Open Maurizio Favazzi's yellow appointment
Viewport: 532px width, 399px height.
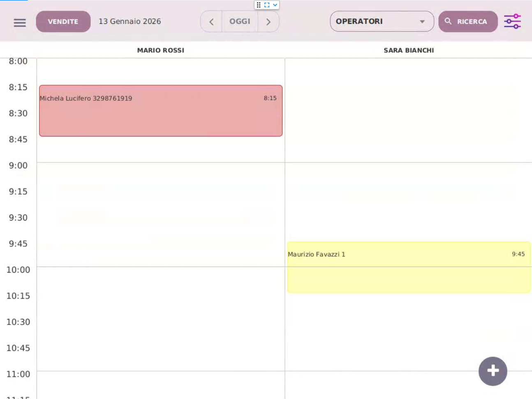409,267
